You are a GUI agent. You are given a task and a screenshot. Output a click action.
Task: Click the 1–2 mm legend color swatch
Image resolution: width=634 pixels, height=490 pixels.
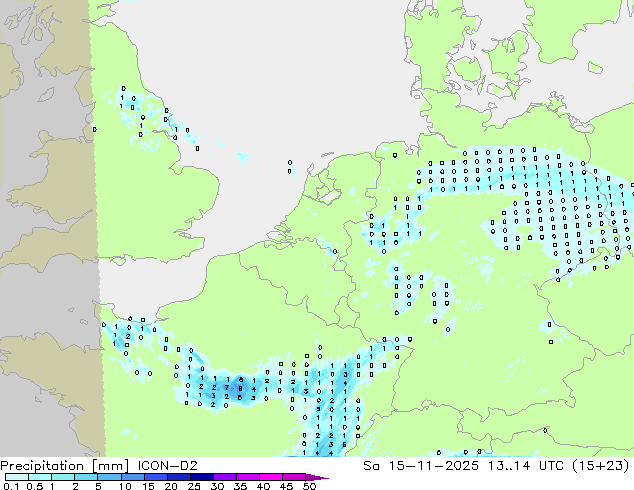click(63, 477)
